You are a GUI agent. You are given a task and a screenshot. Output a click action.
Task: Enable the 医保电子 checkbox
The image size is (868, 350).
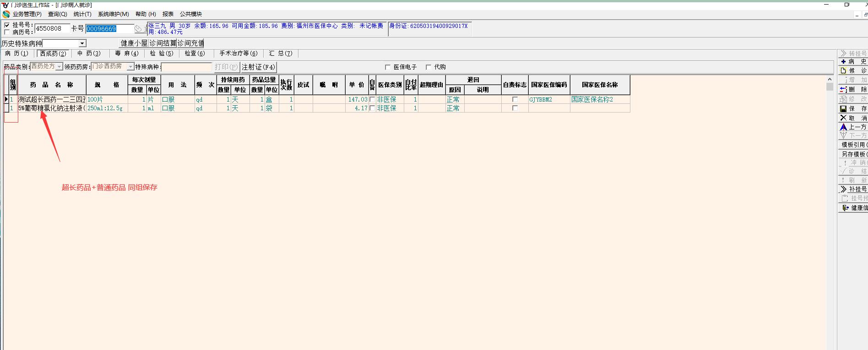tap(388, 67)
